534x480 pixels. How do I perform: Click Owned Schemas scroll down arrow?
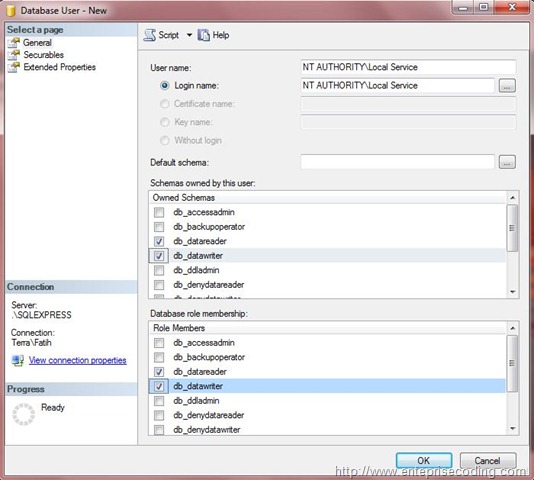click(x=513, y=292)
